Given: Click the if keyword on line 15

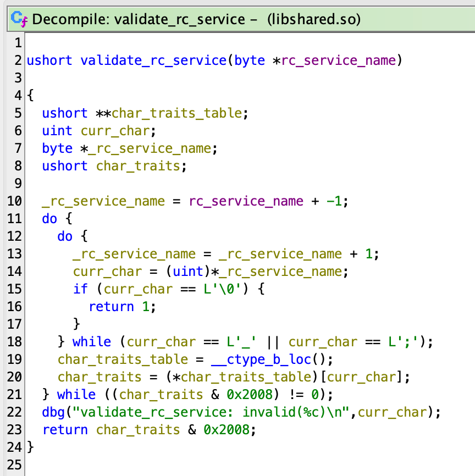Looking at the screenshot, I should 80,289.
